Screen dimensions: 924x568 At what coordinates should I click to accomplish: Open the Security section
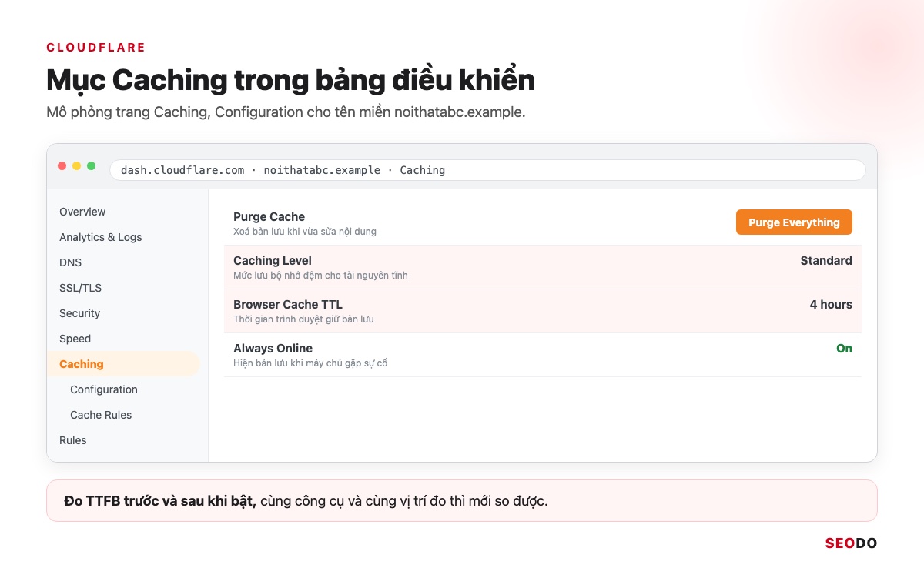pyautogui.click(x=80, y=313)
